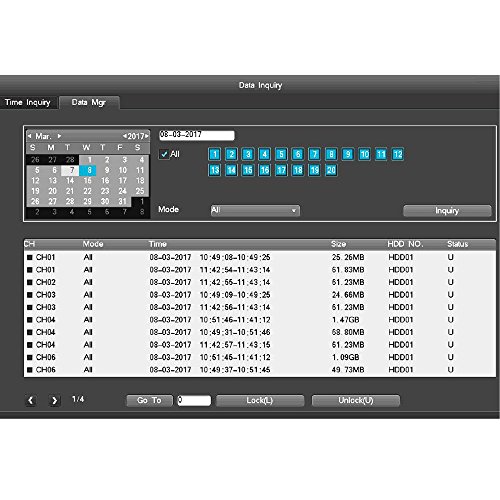The image size is (500, 500).
Task: Select the first CH01 record checkbox
Action: pyautogui.click(x=30, y=257)
